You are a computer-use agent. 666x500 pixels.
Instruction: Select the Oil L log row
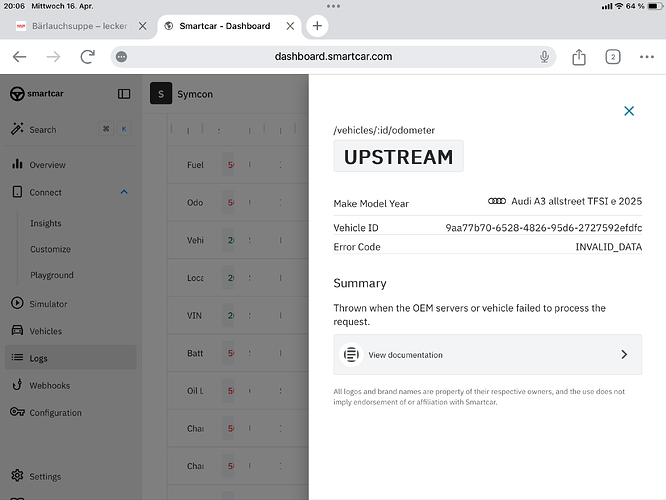click(238, 391)
